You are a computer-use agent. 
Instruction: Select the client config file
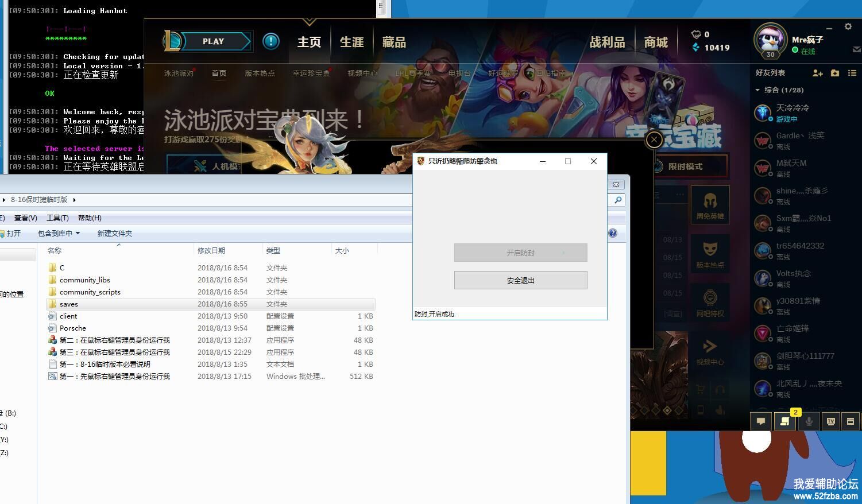pos(68,316)
